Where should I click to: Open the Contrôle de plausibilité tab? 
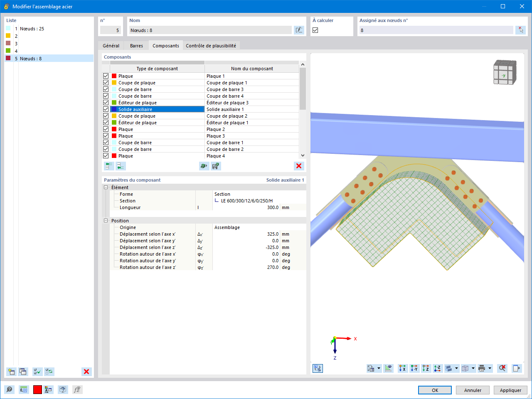211,46
